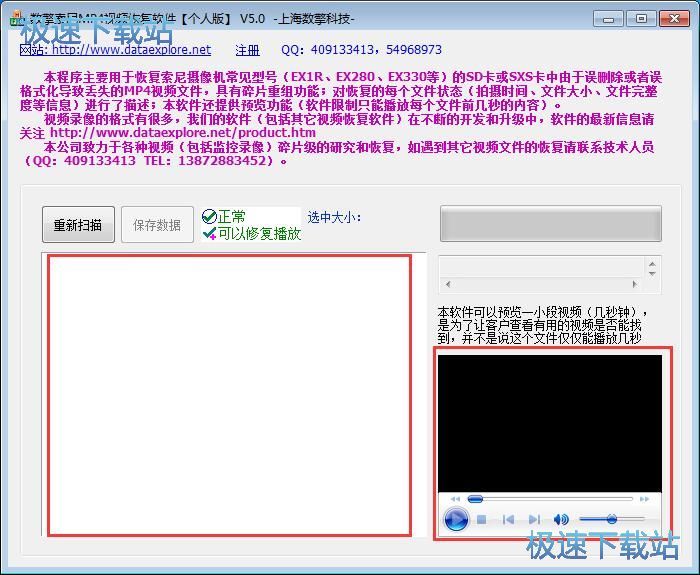
Task: Maximize the window
Action: [x=641, y=19]
